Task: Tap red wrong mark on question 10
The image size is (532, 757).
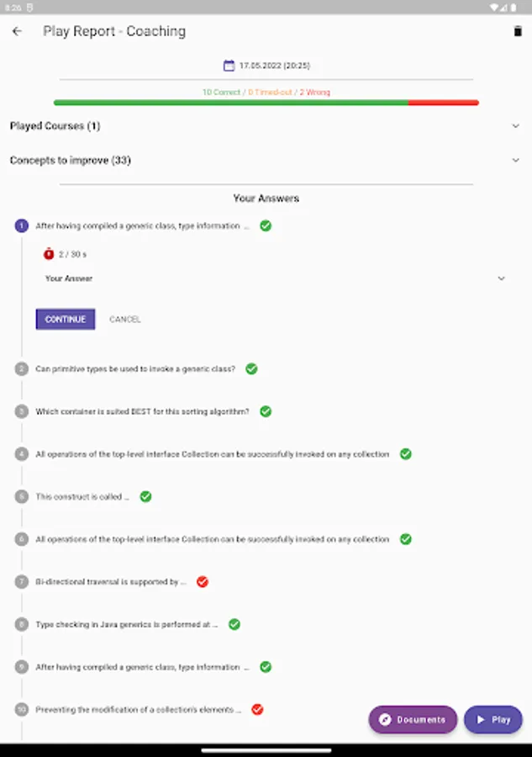Action: pyautogui.click(x=257, y=709)
